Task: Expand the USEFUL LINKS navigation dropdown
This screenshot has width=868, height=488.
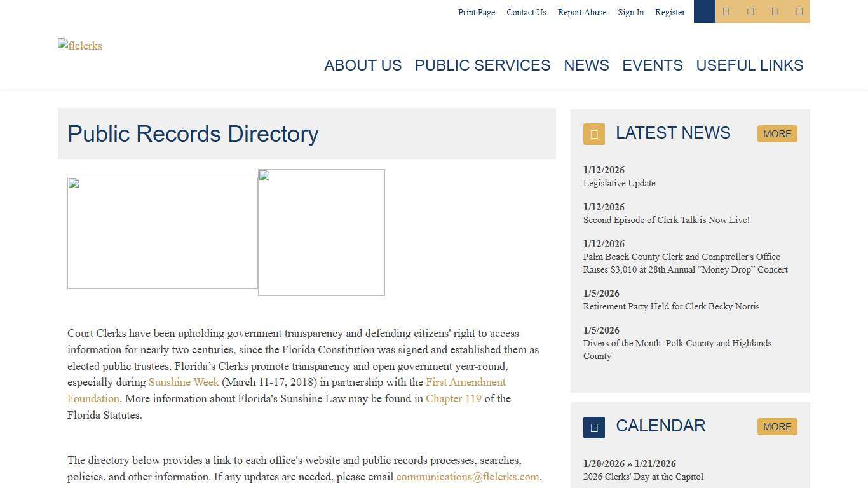Action: (x=749, y=65)
